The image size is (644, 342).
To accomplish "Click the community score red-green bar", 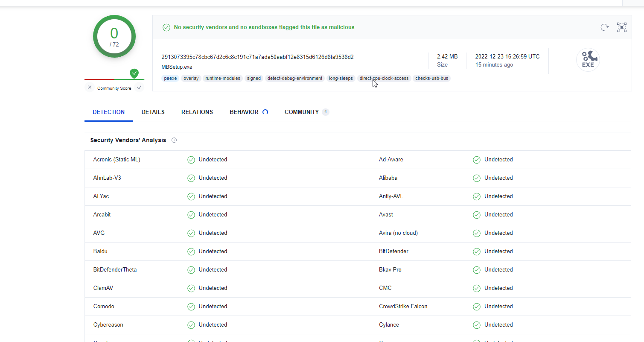I will coord(114,79).
